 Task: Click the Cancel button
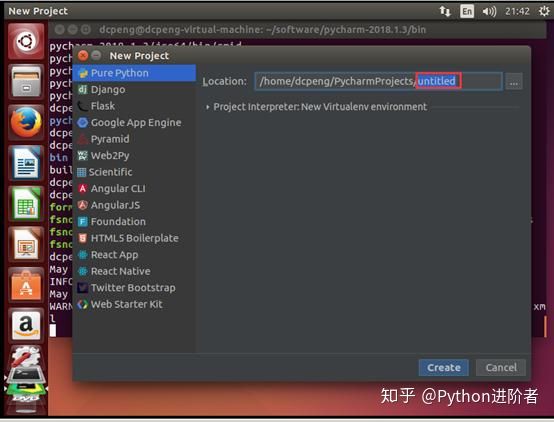501,368
